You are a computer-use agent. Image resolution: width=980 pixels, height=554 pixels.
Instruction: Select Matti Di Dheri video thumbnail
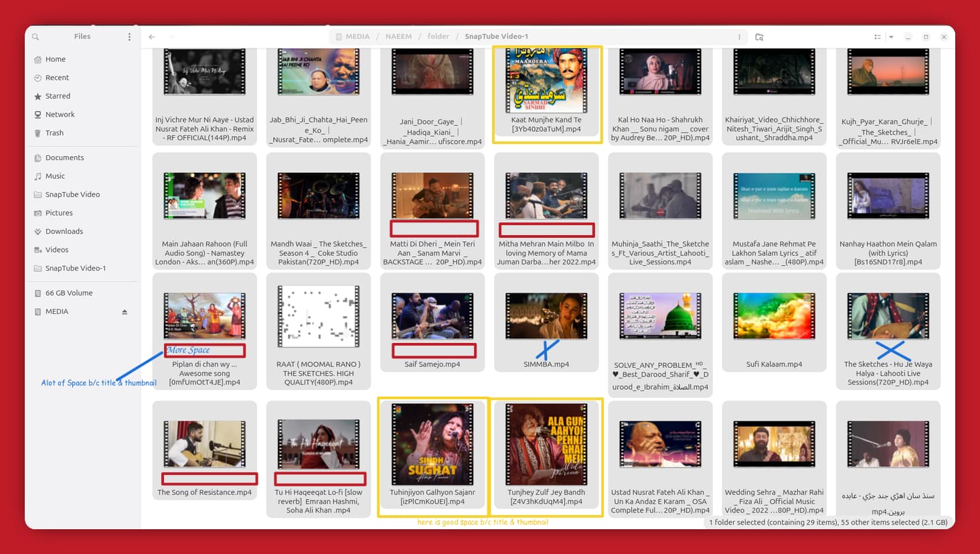tap(432, 196)
